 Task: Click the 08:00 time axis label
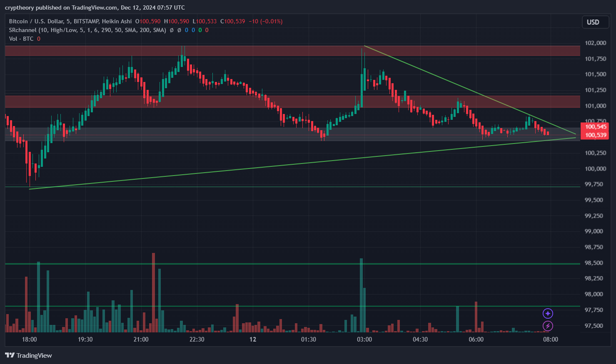click(x=551, y=339)
